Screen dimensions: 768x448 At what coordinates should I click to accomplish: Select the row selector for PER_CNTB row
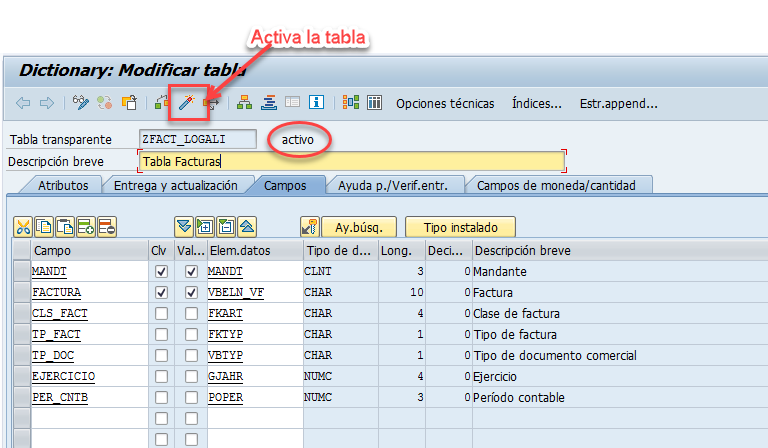point(22,398)
